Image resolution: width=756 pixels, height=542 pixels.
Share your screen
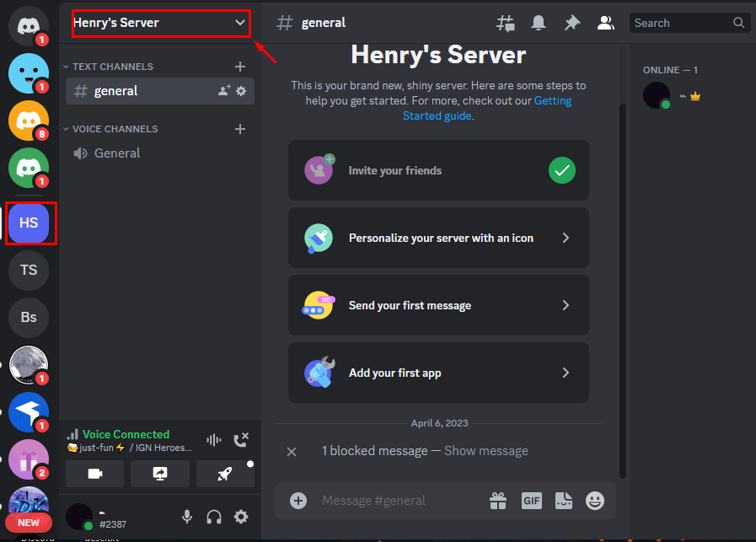pyautogui.click(x=160, y=474)
